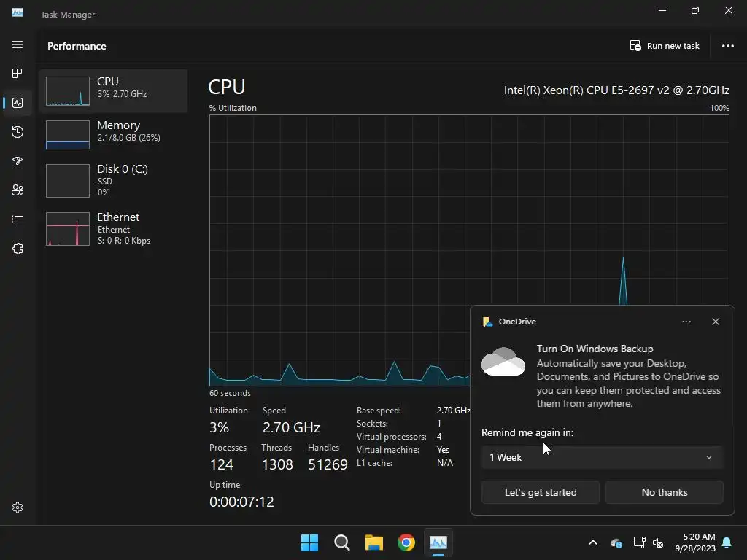Open the App history page icon
Image resolution: width=747 pixels, height=560 pixels.
coord(18,132)
